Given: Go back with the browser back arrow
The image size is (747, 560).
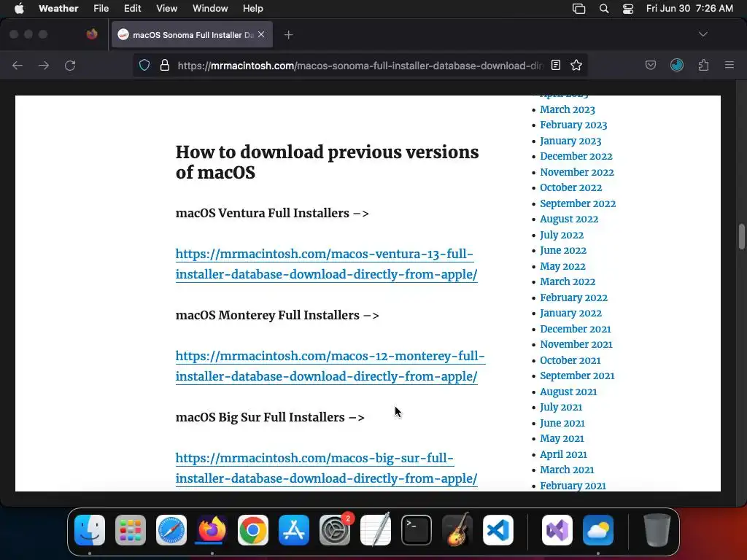Looking at the screenshot, I should [18, 65].
